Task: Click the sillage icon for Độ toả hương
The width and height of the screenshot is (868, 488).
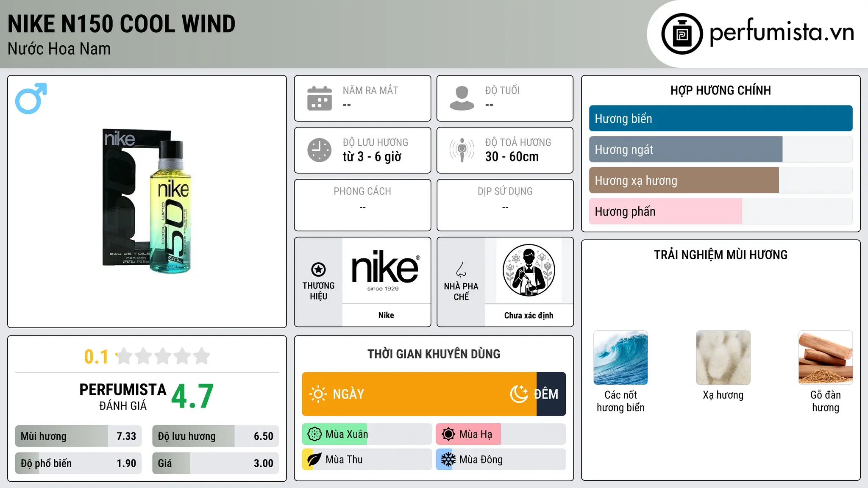Action: (x=462, y=150)
